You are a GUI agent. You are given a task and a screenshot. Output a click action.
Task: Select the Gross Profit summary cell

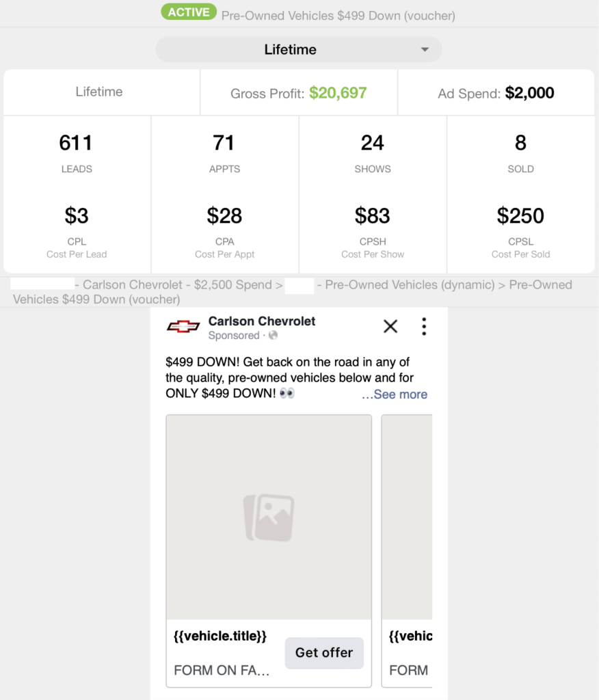tap(299, 93)
